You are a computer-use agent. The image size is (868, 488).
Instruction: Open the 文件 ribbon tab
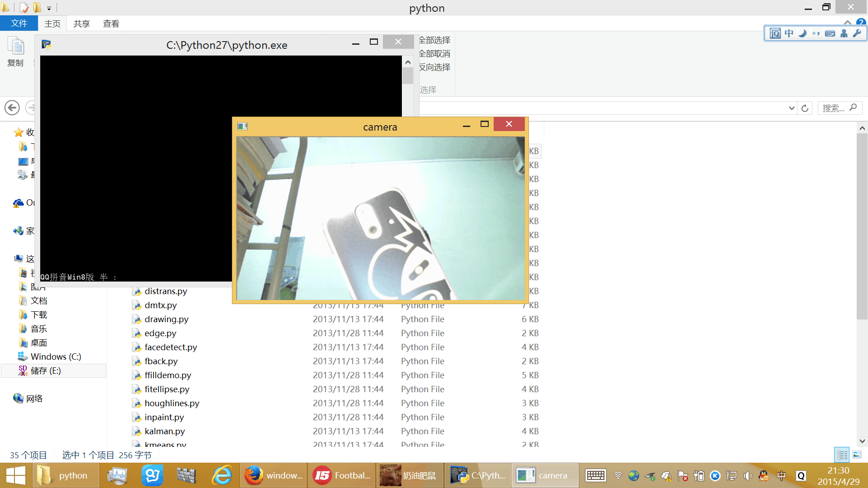click(x=19, y=23)
